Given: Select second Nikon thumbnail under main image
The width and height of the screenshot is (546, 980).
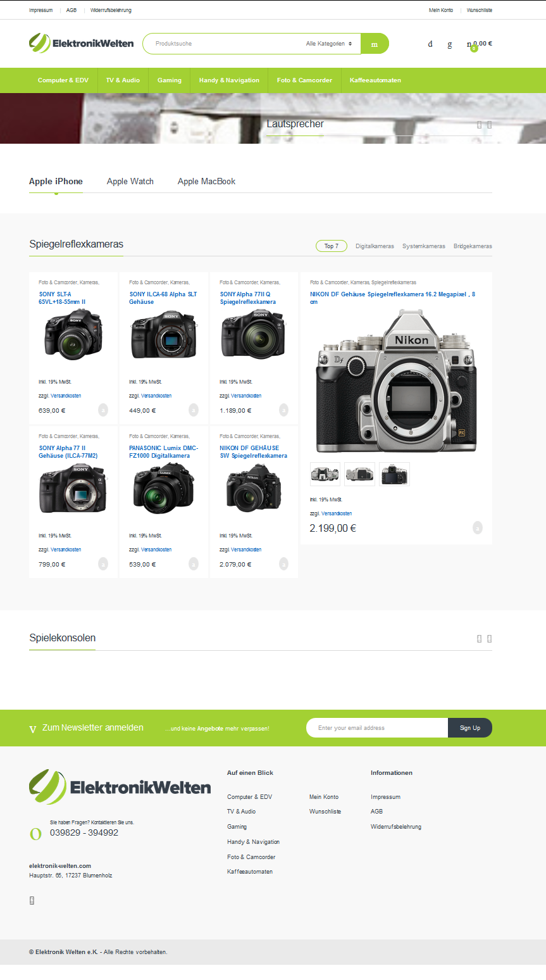Looking at the screenshot, I should pyautogui.click(x=360, y=474).
